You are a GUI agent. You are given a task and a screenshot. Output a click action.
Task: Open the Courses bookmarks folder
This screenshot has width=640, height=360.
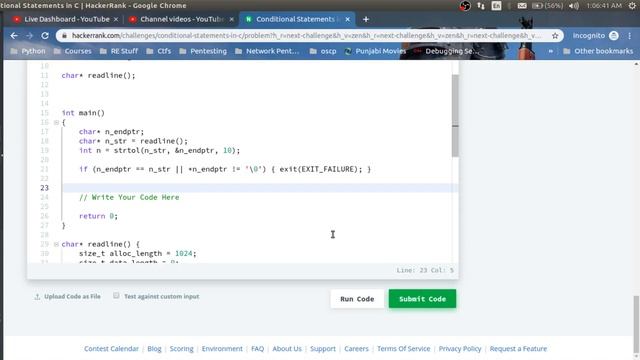click(x=73, y=51)
